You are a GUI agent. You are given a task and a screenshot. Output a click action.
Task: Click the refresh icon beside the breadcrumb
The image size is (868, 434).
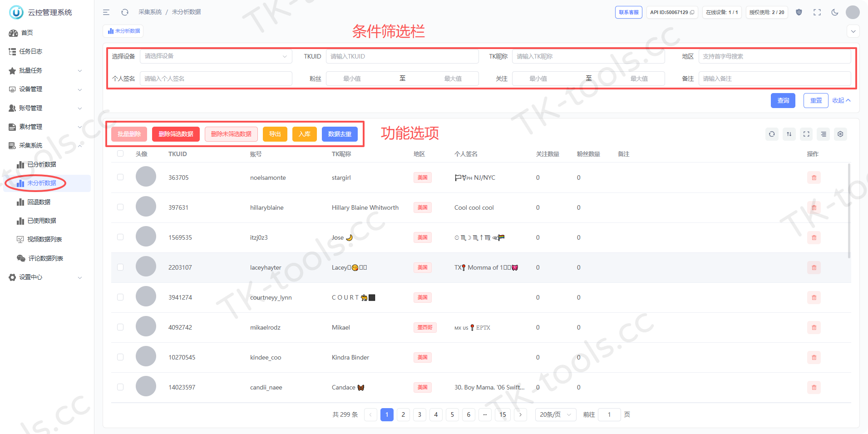pos(125,12)
